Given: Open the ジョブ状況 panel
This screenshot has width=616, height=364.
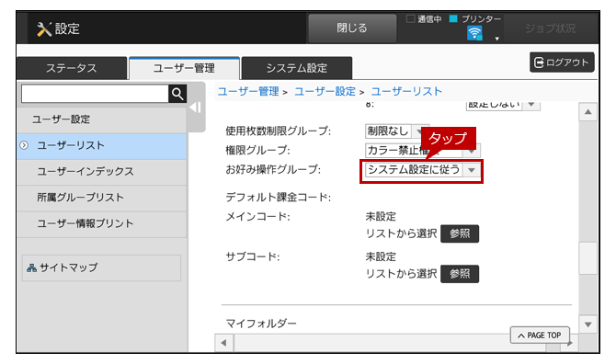Looking at the screenshot, I should pos(550,28).
